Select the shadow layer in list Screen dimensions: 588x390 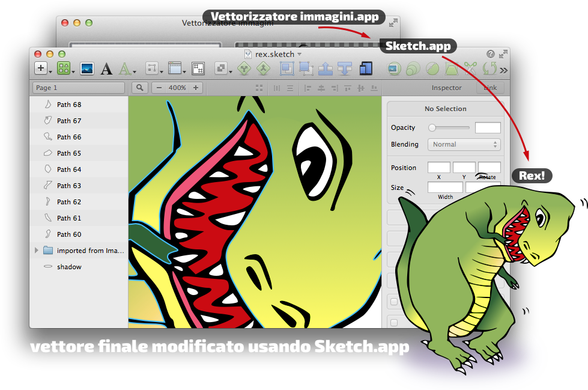point(69,267)
